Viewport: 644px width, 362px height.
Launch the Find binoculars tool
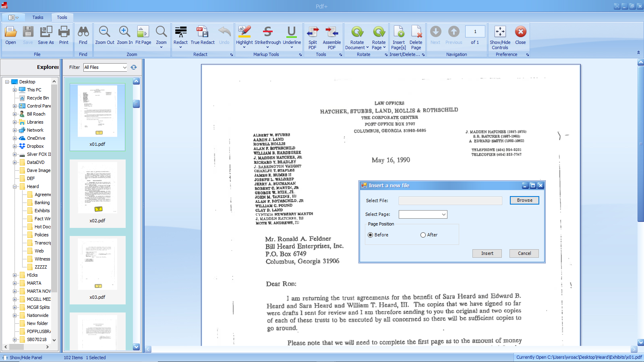coord(83,35)
